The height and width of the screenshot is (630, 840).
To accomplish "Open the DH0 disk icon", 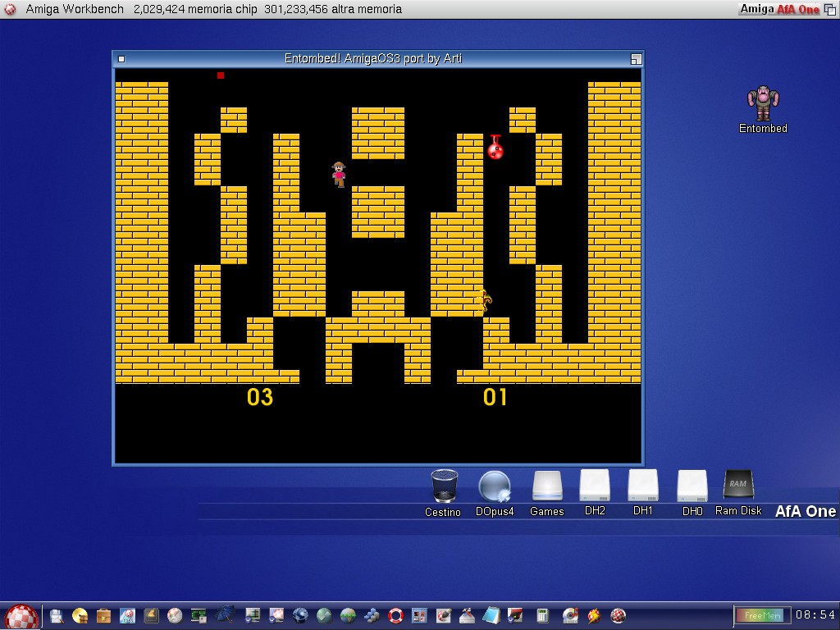I will [692, 486].
